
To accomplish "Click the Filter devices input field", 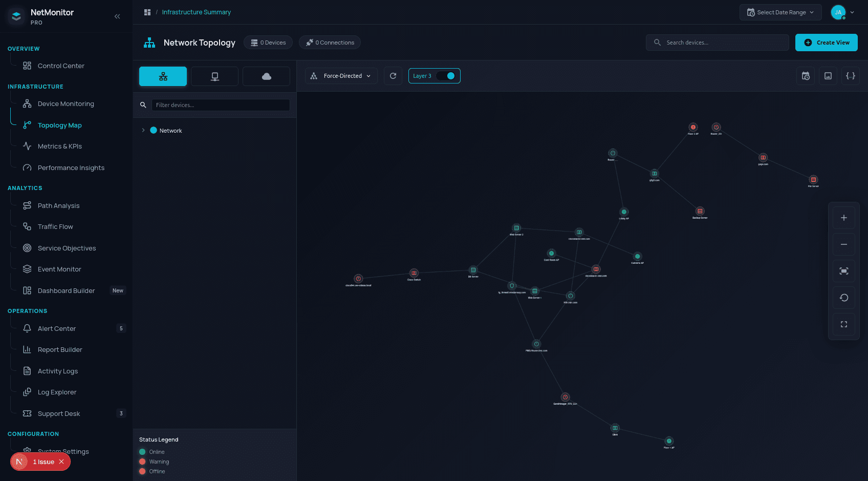I will coord(221,105).
